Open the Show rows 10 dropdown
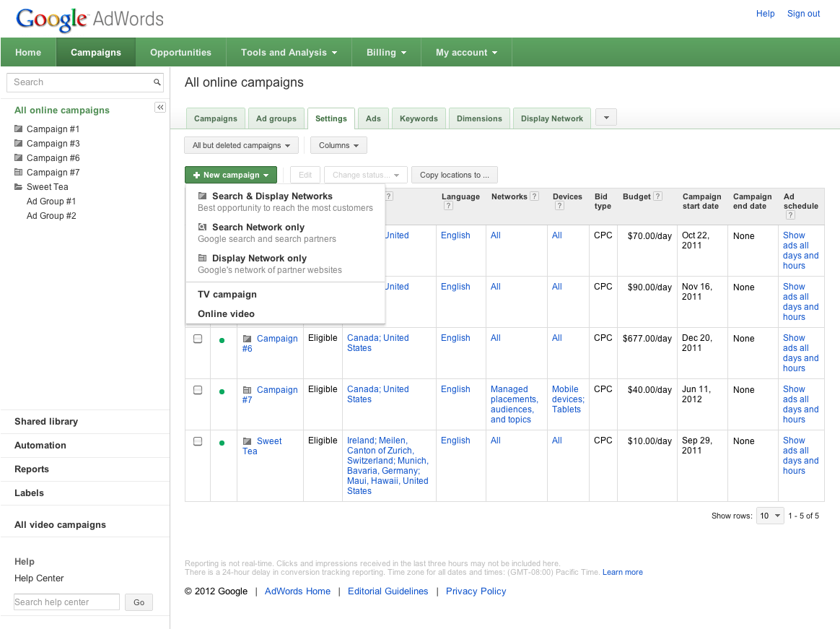Image resolution: width=840 pixels, height=629 pixels. click(770, 516)
